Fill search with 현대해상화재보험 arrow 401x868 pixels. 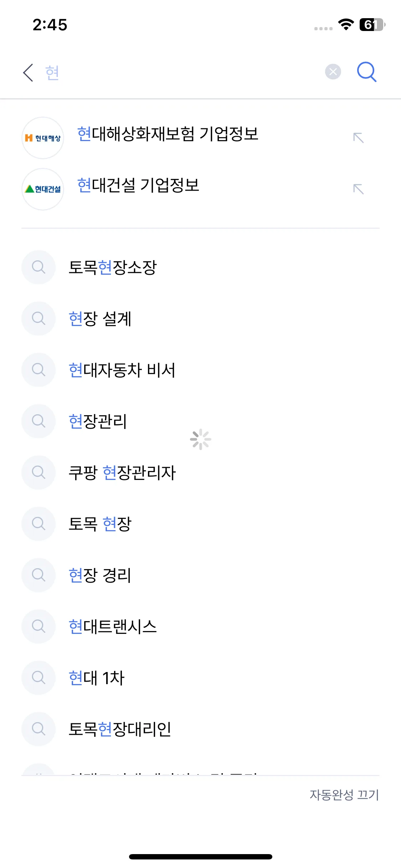(358, 138)
